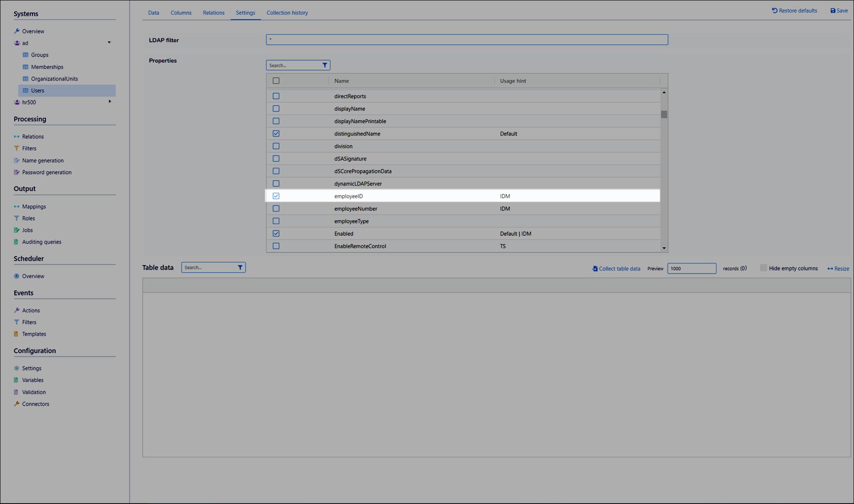Click the Save disk icon

point(833,11)
